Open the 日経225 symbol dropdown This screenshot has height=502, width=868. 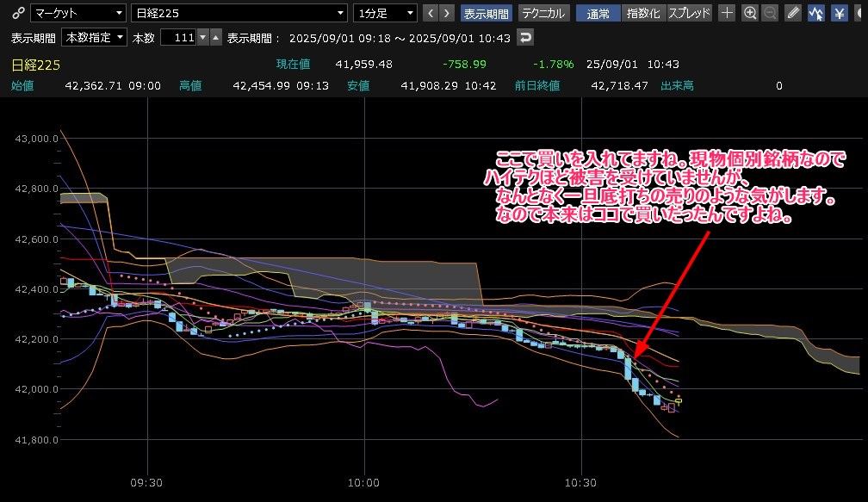[x=239, y=13]
